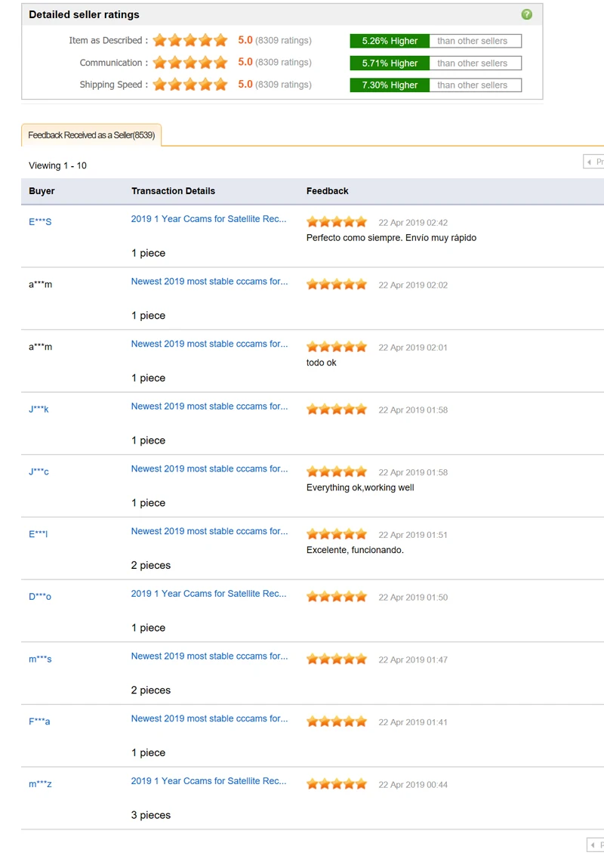Viewport: 604px width, 868px height.
Task: Select the Feedback Received as a Seller tab
Action: tap(91, 135)
